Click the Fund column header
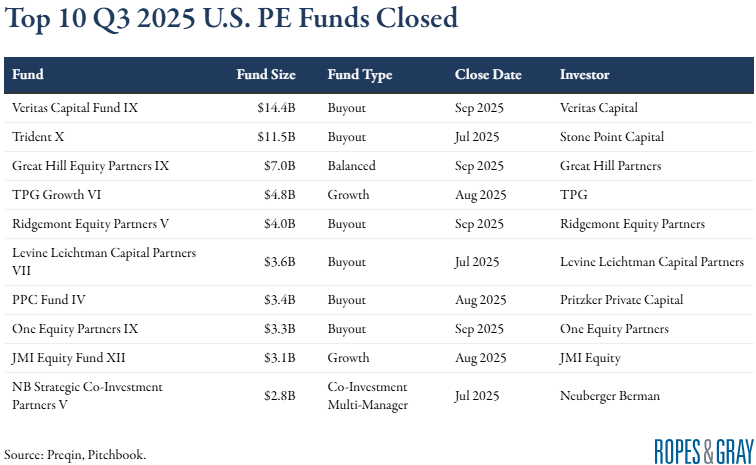This screenshot has width=756, height=465. click(28, 74)
